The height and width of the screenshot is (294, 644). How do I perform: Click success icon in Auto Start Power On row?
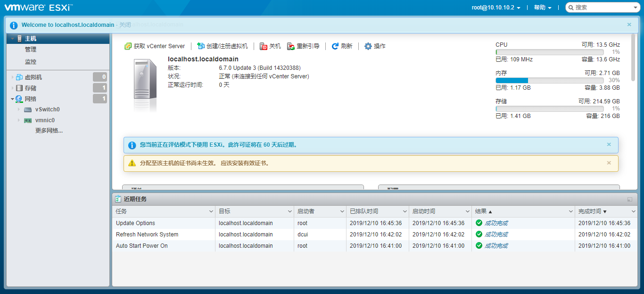click(x=479, y=246)
